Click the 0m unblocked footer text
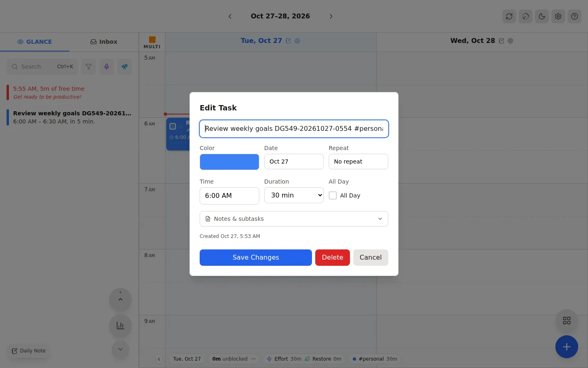The height and width of the screenshot is (368, 588). [x=230, y=359]
